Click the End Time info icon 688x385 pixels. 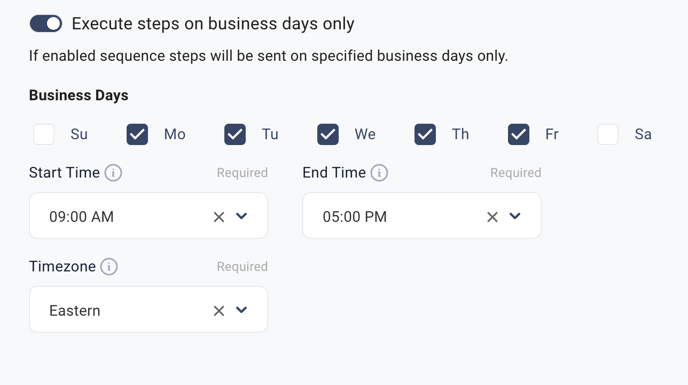point(379,173)
